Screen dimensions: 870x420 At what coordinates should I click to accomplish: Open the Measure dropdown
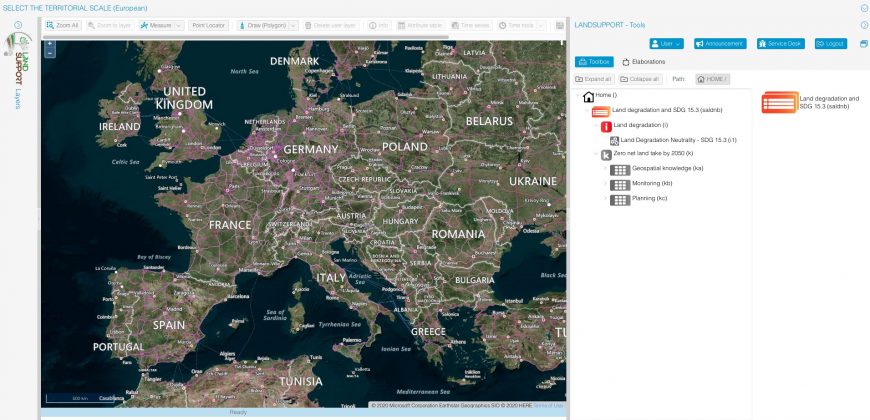(x=161, y=24)
